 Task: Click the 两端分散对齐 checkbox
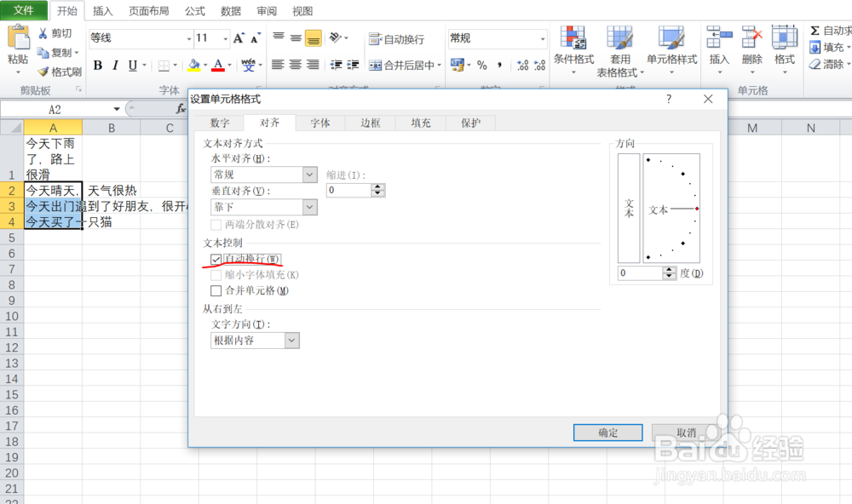tap(216, 224)
